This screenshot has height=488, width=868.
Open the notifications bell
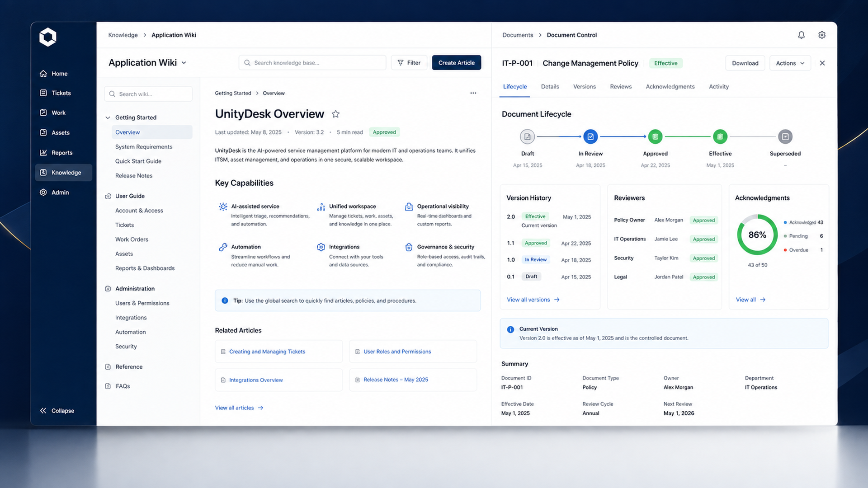801,35
